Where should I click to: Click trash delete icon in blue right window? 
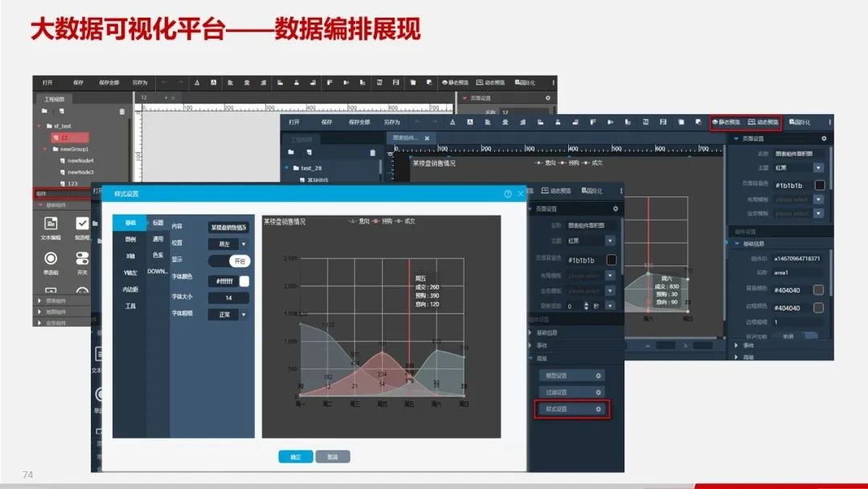(373, 152)
